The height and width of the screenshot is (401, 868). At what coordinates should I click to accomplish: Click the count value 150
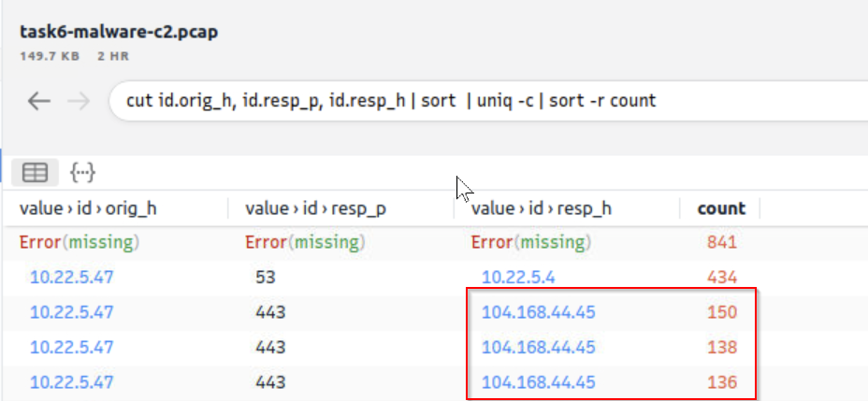722,312
